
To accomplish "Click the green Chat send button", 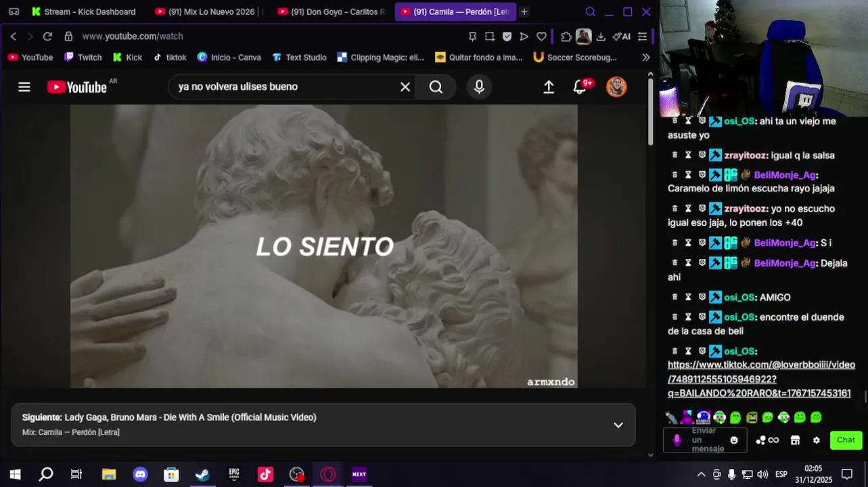I will [846, 440].
